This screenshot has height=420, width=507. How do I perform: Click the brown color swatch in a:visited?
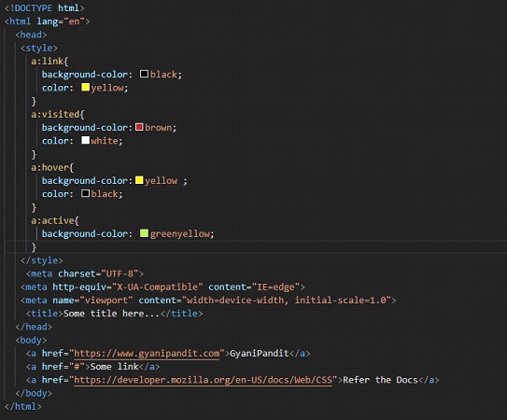pos(139,127)
